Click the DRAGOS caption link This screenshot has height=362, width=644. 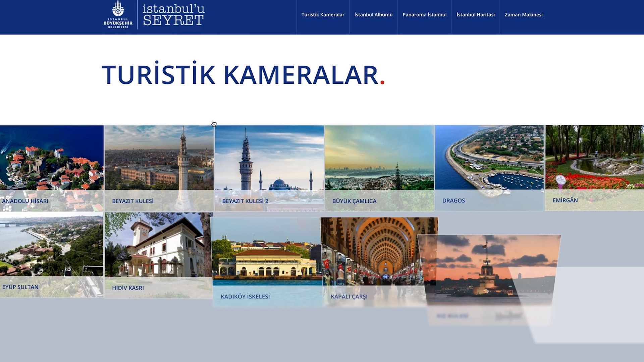(453, 200)
